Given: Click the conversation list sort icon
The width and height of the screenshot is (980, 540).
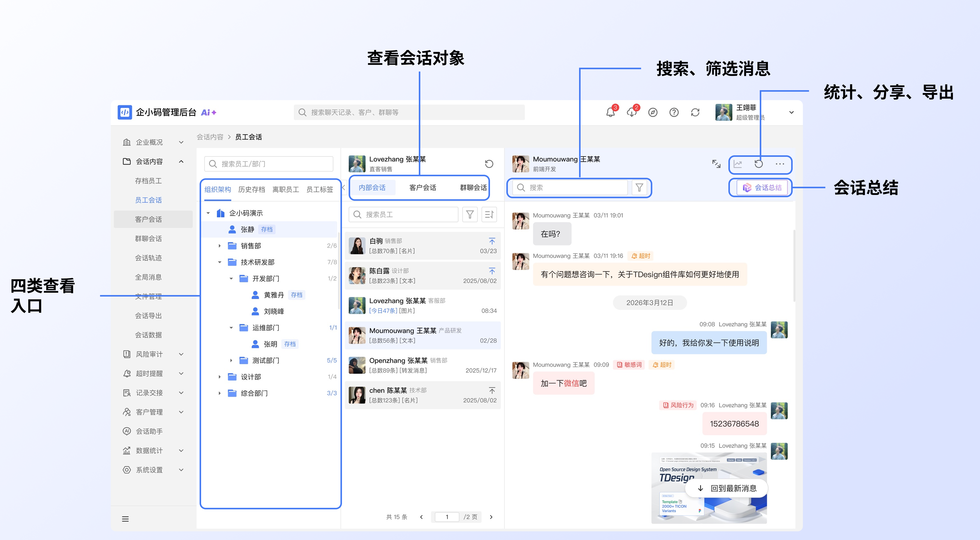Looking at the screenshot, I should point(489,214).
